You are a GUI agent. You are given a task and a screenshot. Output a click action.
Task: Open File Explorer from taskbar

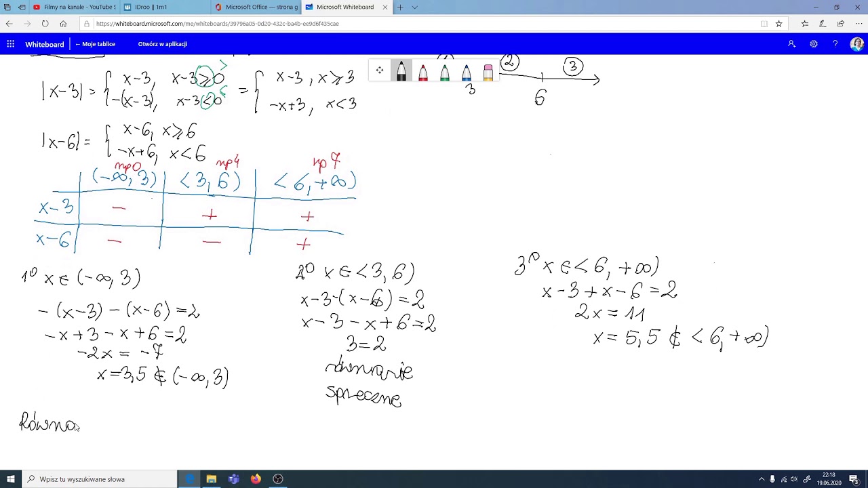212,479
